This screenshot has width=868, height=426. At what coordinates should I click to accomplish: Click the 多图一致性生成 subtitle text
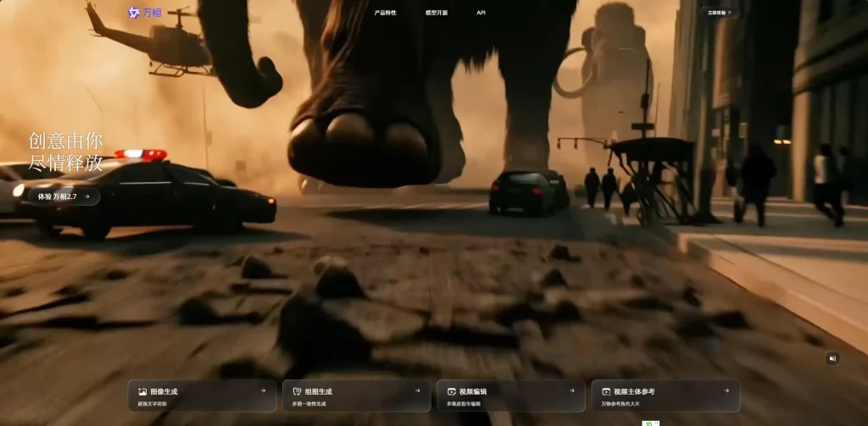[x=309, y=404]
